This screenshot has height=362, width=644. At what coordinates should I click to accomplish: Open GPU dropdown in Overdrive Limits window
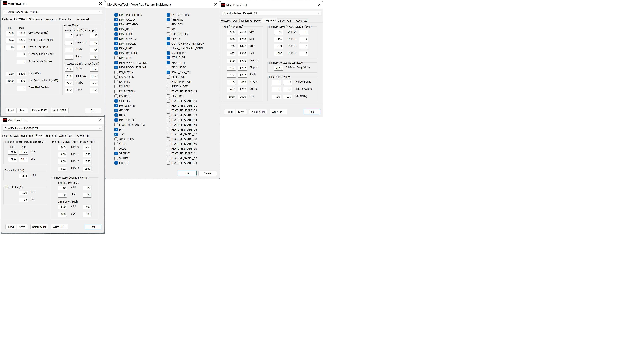[52, 12]
